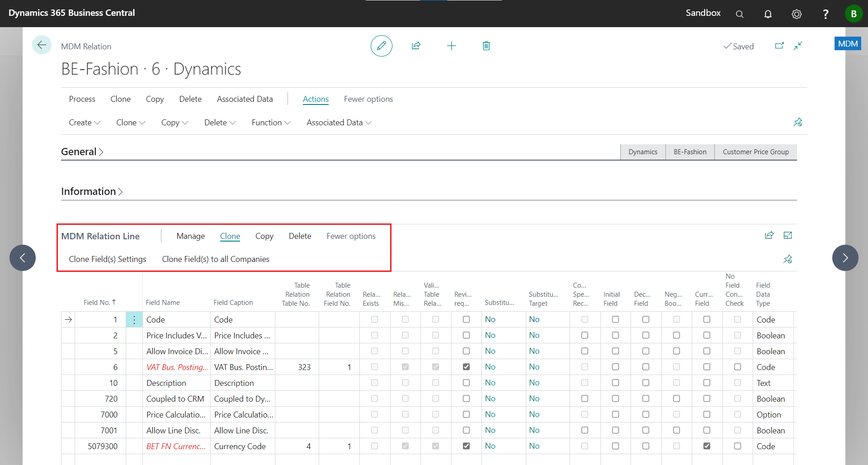Viewport: 868px width, 465px height.
Task: Open the Delete dropdown in action bar
Action: [220, 123]
